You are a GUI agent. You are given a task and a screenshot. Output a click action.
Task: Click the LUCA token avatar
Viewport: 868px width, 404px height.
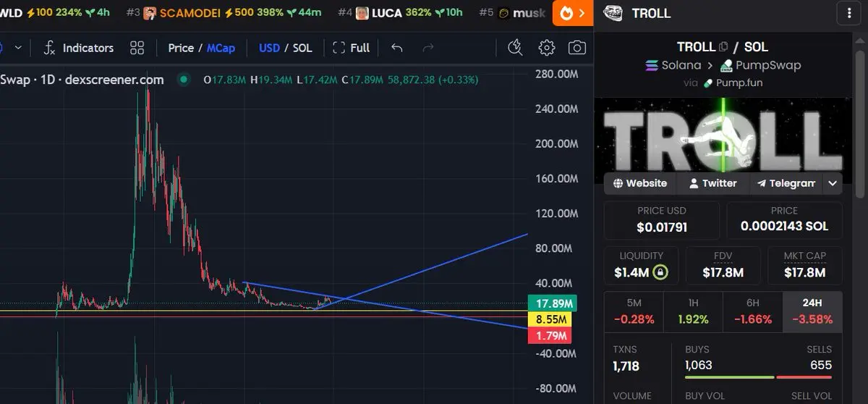362,13
